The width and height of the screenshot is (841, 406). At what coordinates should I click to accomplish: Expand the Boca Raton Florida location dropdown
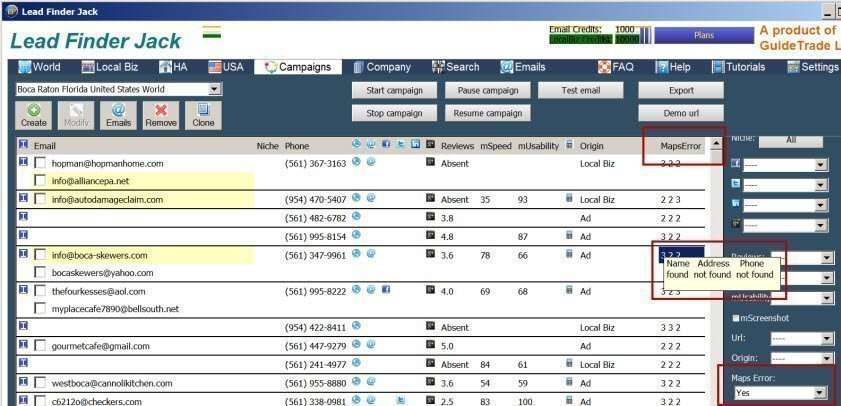coord(215,89)
